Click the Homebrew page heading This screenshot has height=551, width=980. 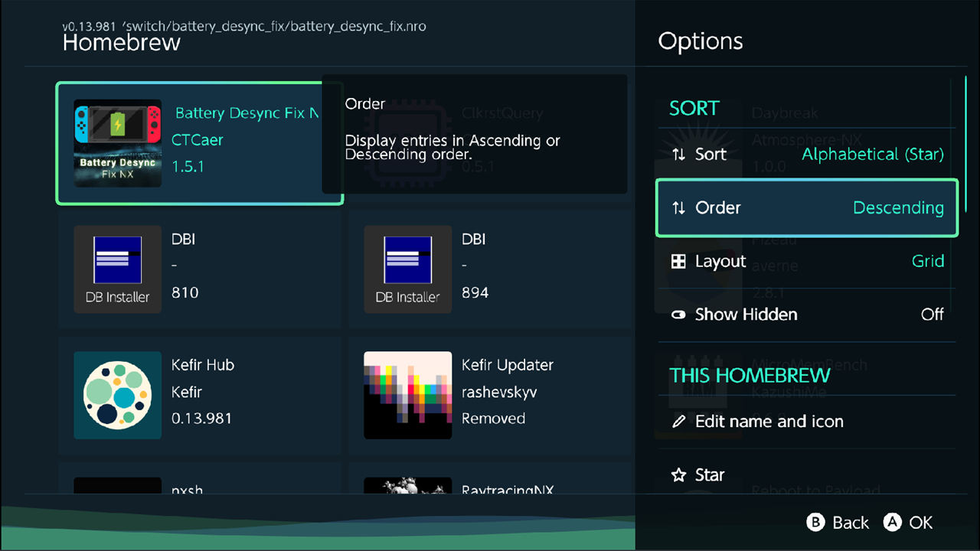(122, 42)
